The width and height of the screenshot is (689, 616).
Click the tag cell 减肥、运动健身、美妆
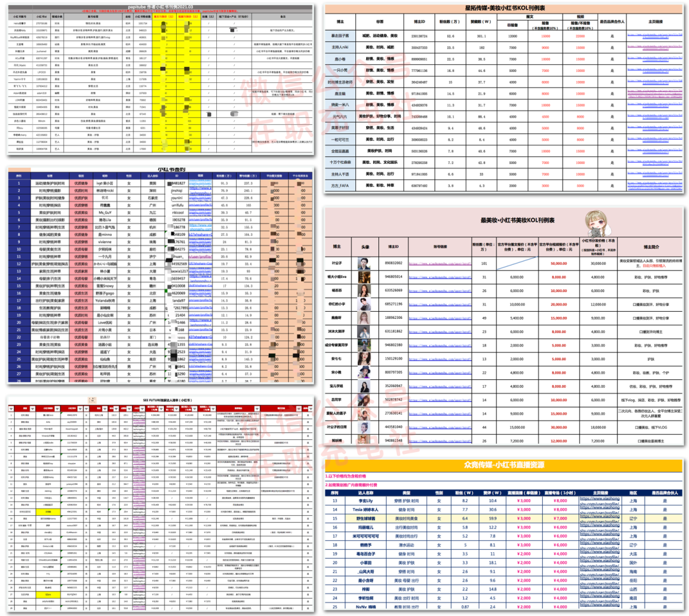tap(380, 36)
